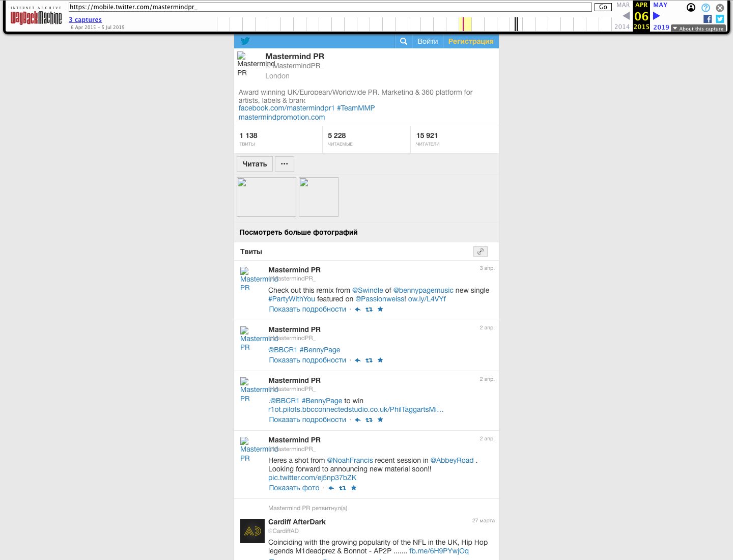Click the Wayback URL input field
The width and height of the screenshot is (733, 560).
(x=330, y=7)
